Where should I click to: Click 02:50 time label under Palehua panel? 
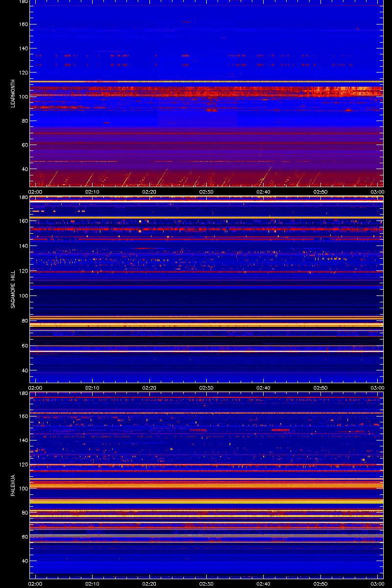coord(320,584)
